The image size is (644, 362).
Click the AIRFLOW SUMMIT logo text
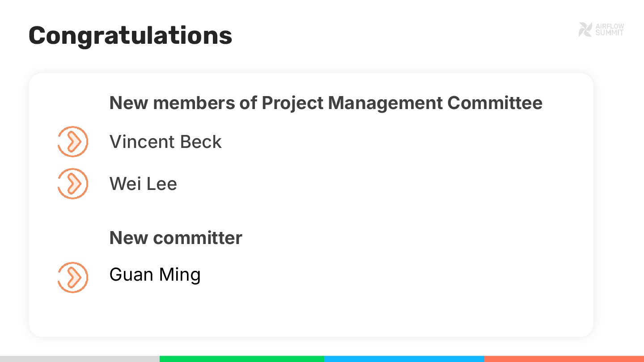point(609,29)
